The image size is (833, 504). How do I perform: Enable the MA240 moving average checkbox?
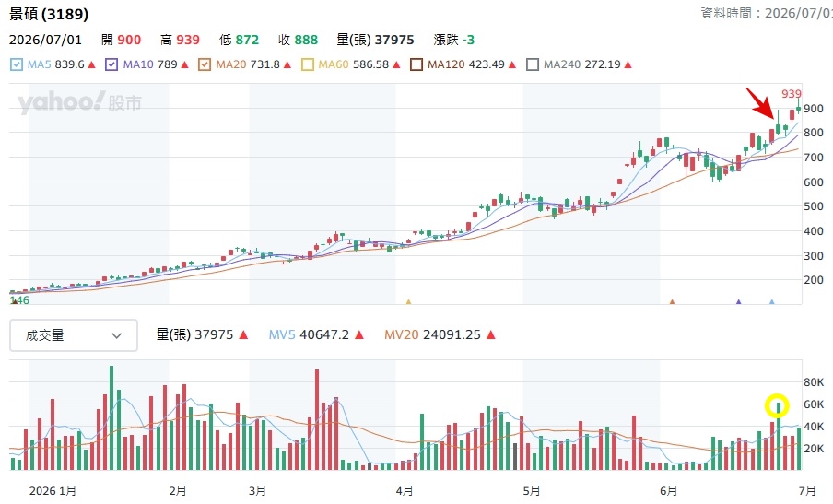533,64
